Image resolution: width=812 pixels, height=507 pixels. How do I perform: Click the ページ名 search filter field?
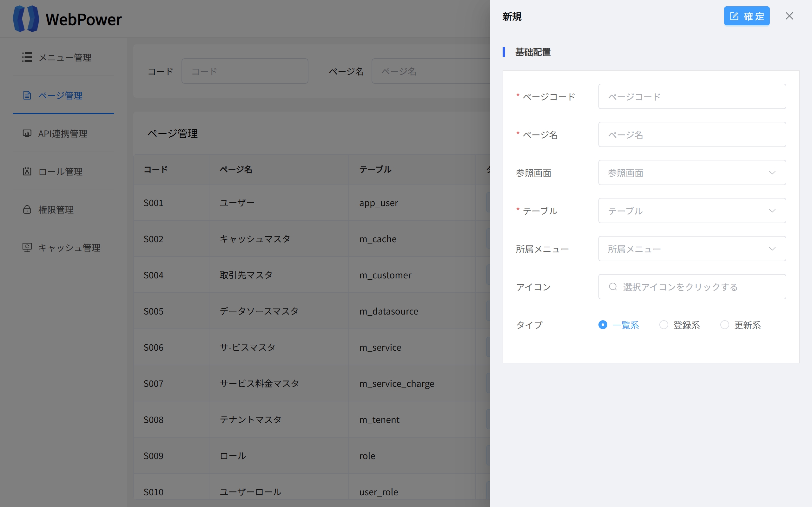click(431, 71)
